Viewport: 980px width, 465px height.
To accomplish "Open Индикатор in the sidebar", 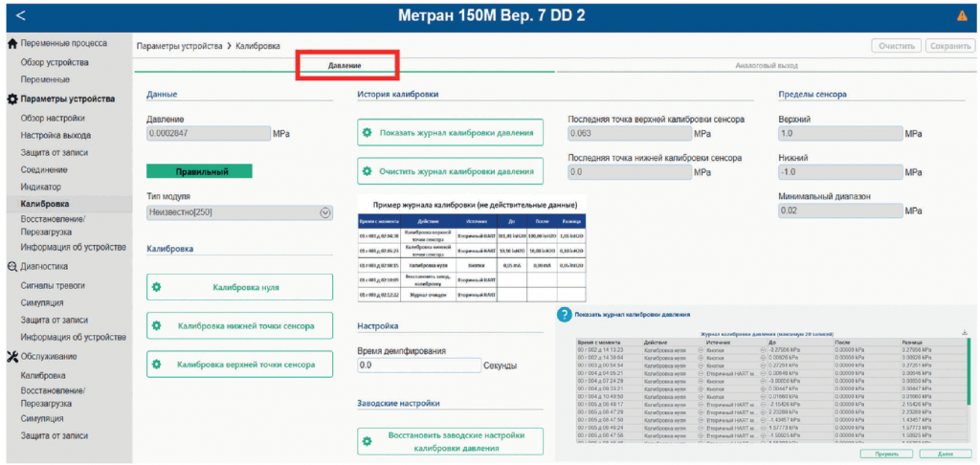I will pyautogui.click(x=41, y=187).
